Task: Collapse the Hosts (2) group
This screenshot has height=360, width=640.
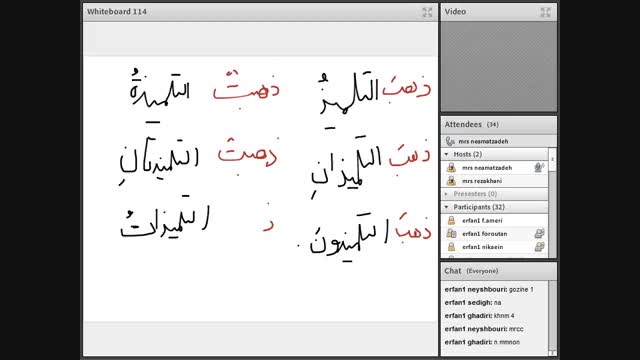Action: pyautogui.click(x=447, y=154)
